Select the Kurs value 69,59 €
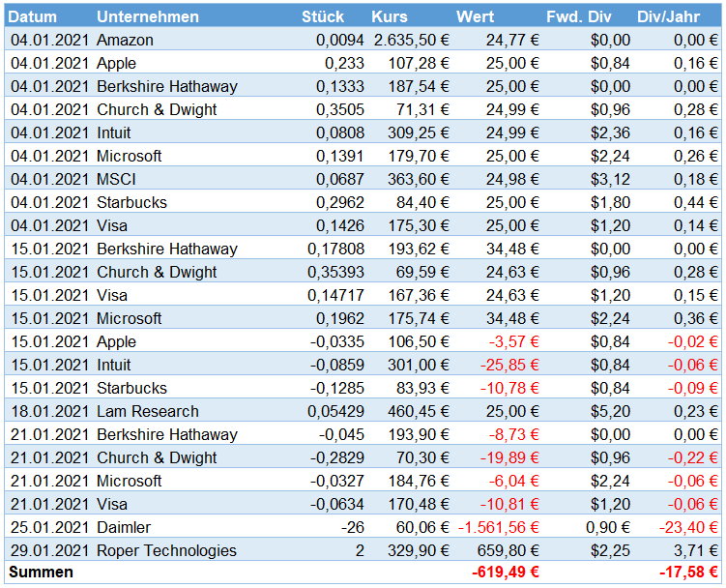This screenshot has width=726, height=588. point(422,272)
